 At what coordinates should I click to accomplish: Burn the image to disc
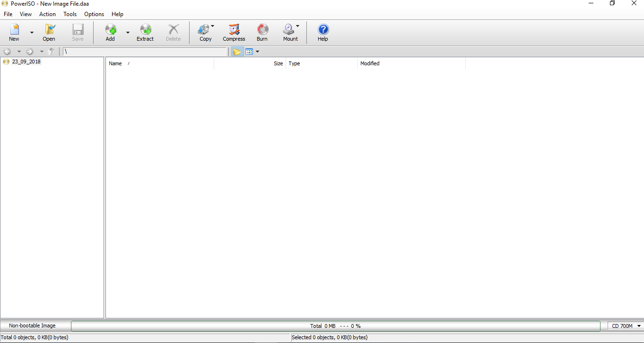tap(261, 32)
